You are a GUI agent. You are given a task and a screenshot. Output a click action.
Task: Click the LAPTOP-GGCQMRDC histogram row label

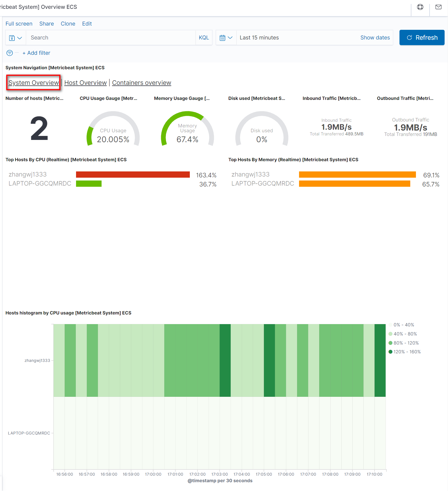tap(29, 433)
